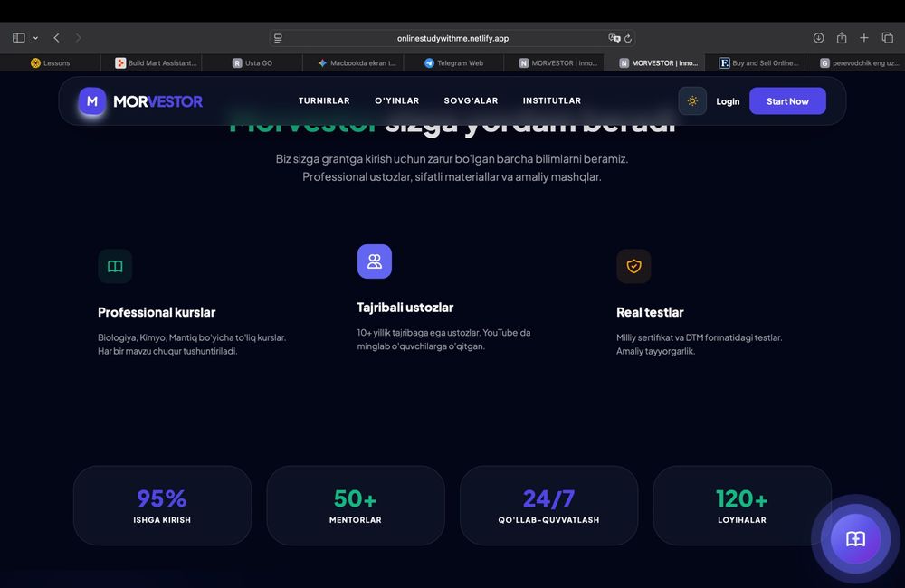This screenshot has height=588, width=905.
Task: Toggle the Safari sidebar
Action: coord(18,37)
